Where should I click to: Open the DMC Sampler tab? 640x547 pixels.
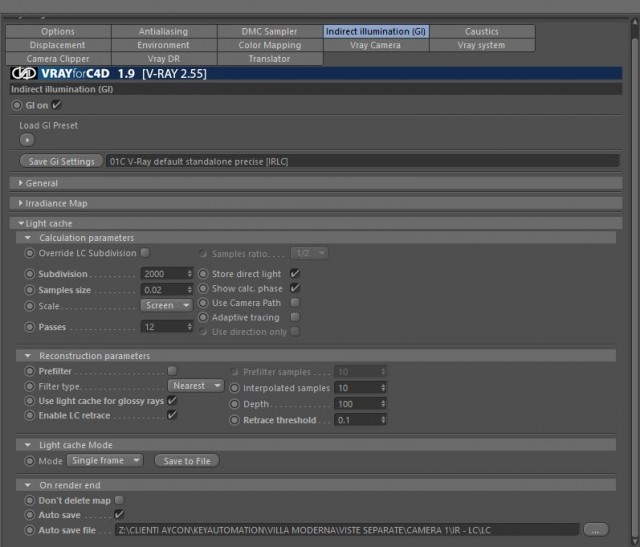(269, 31)
